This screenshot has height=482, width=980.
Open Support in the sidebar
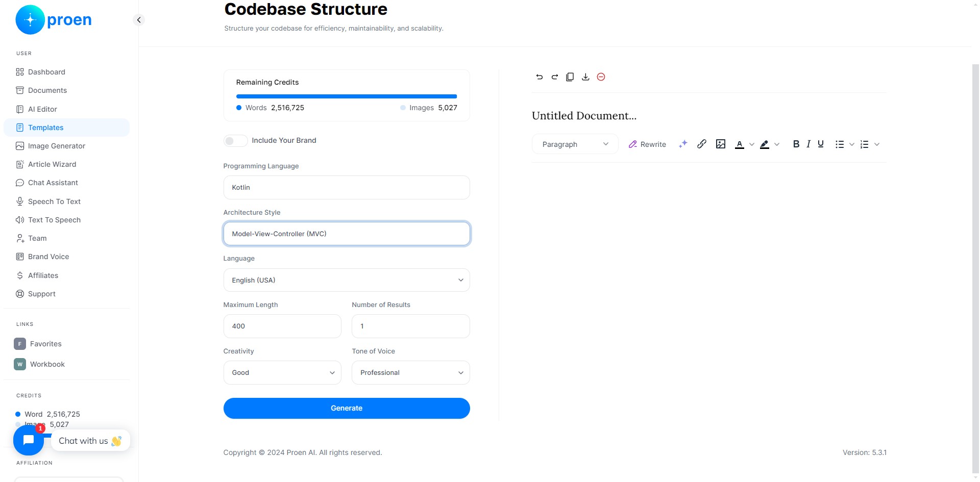(66, 294)
